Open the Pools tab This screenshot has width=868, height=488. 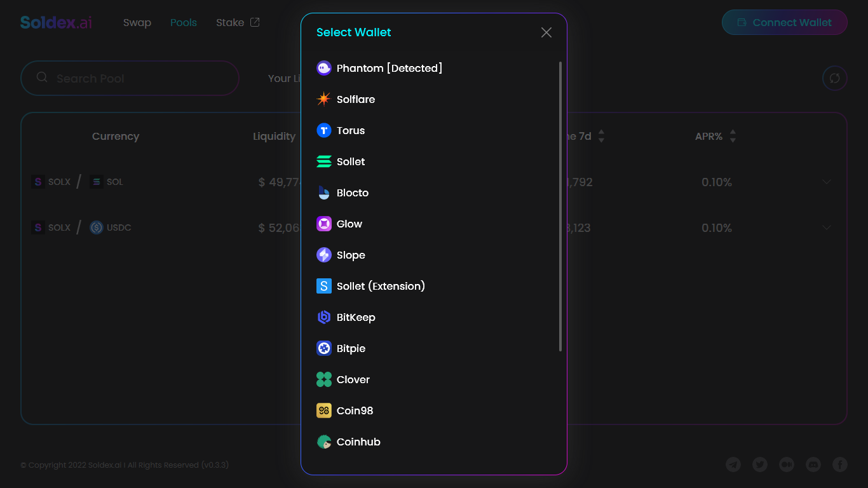click(x=184, y=22)
